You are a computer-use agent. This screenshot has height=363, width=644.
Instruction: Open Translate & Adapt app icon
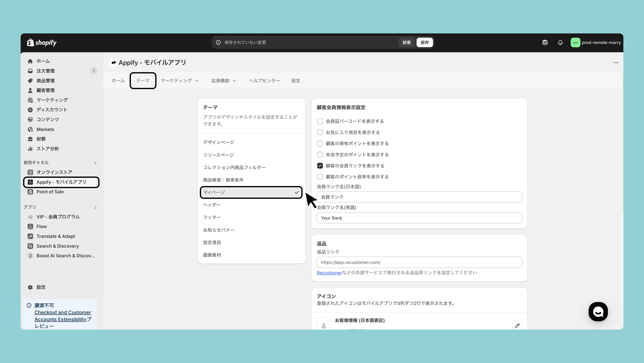coord(30,236)
